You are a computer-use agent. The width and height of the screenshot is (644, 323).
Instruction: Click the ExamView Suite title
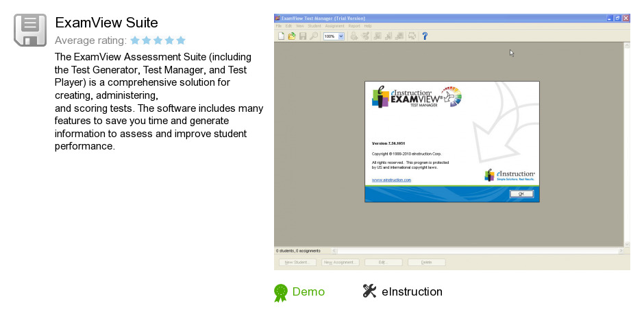click(x=106, y=23)
